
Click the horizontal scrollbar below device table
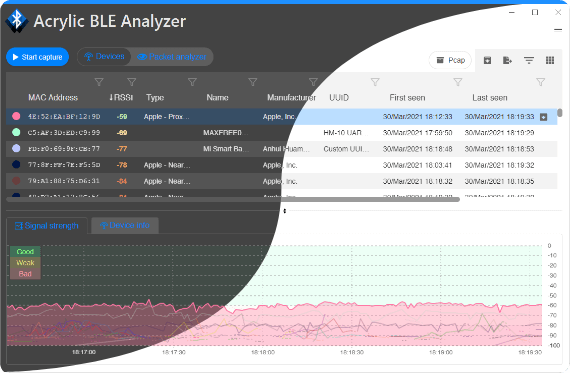(233, 199)
